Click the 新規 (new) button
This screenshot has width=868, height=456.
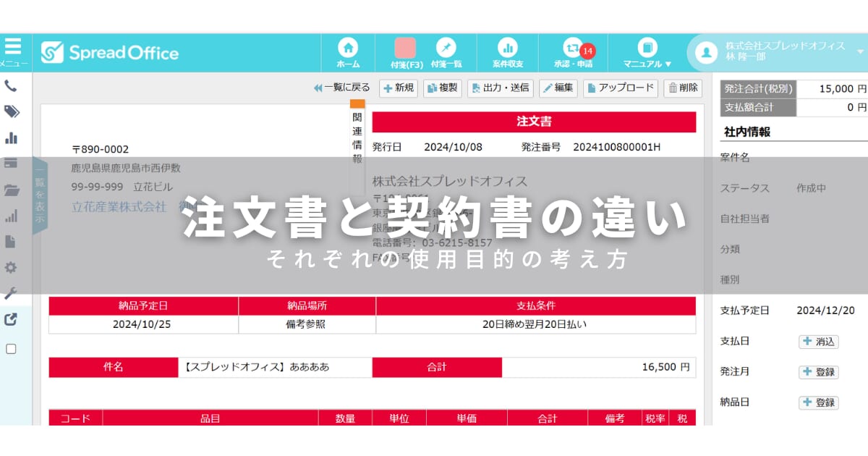[x=399, y=88]
